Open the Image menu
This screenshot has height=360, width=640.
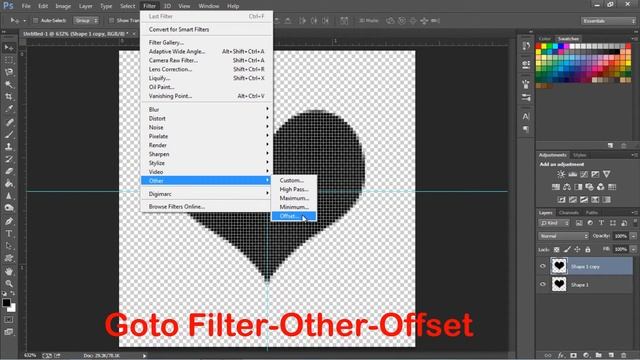(x=63, y=6)
